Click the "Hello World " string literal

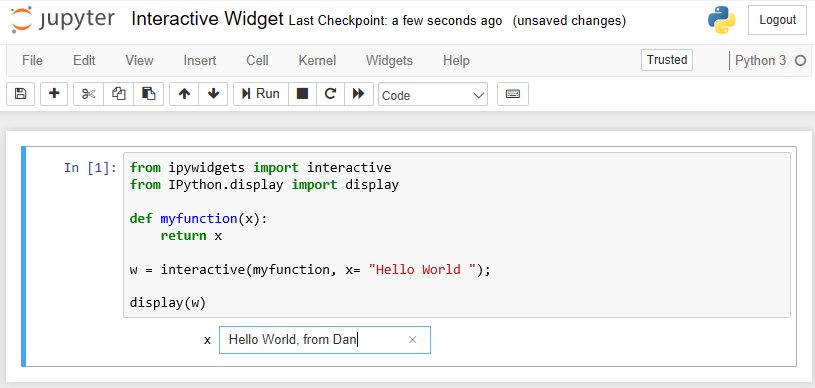point(422,269)
